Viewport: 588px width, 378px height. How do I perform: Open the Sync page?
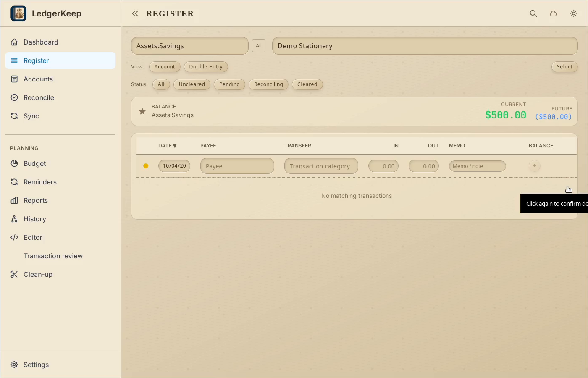tap(60, 116)
